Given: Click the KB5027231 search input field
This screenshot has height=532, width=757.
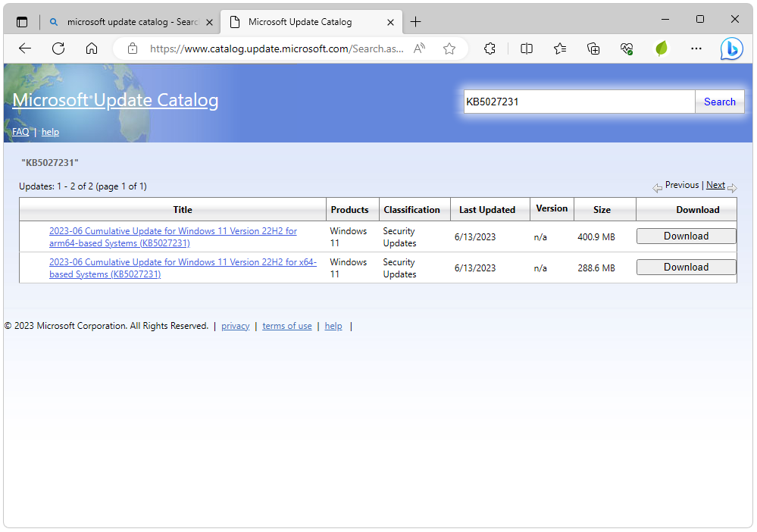Looking at the screenshot, I should tap(578, 102).
